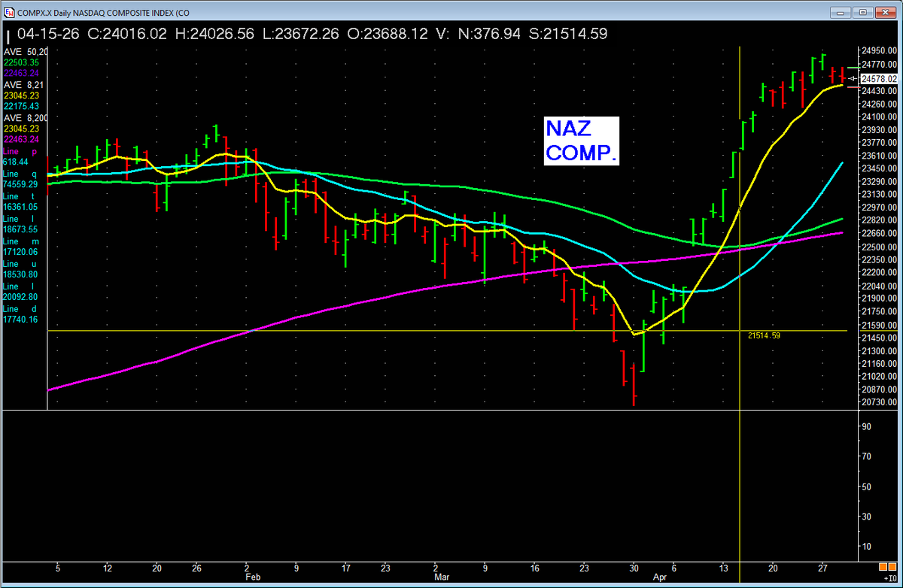Click cyan average value 22175.43
This screenshot has height=588, width=903.
click(x=21, y=107)
